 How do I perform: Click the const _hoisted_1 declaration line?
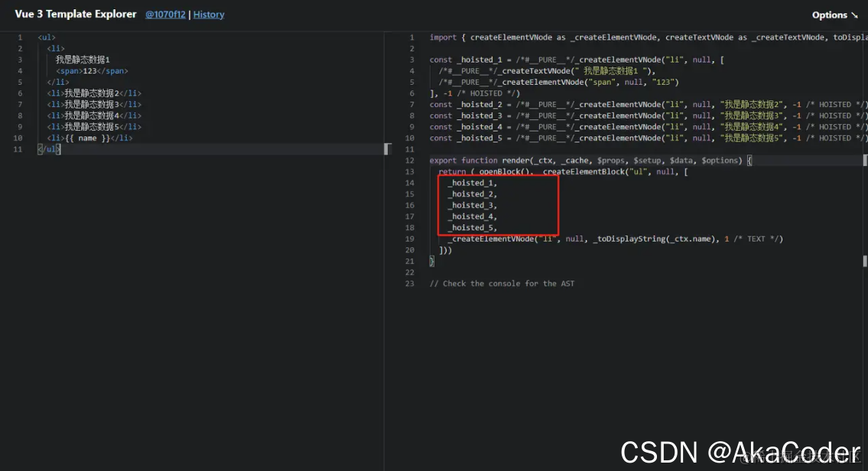pos(577,60)
